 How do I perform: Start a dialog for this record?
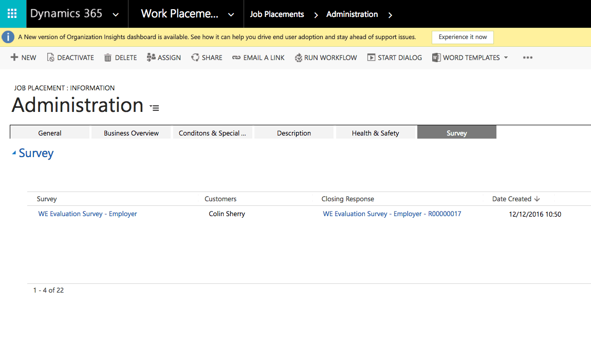tap(371, 57)
